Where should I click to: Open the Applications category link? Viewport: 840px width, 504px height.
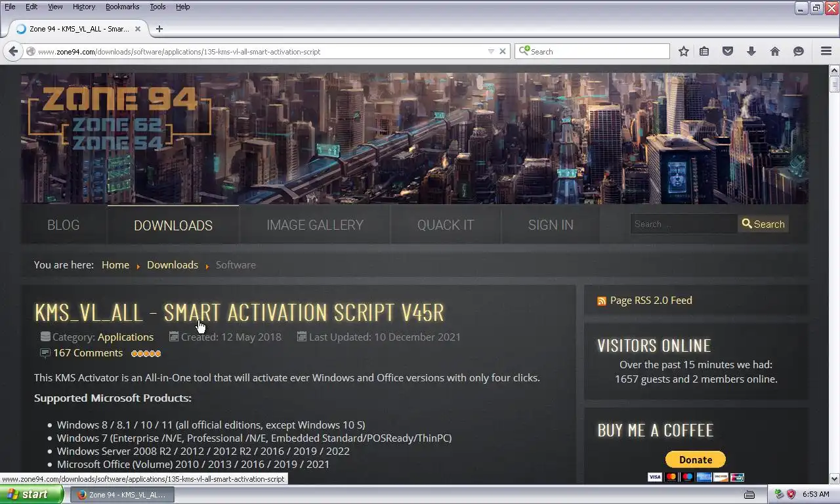click(x=125, y=337)
